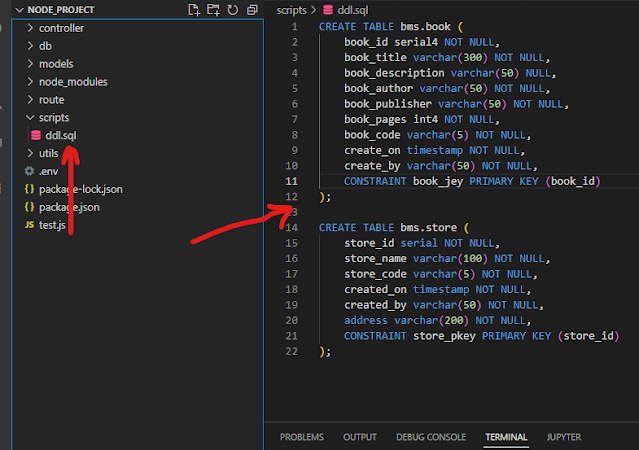Switch to the DEBUG CONSOLE tab
Image resolution: width=639 pixels, height=450 pixels.
[431, 437]
